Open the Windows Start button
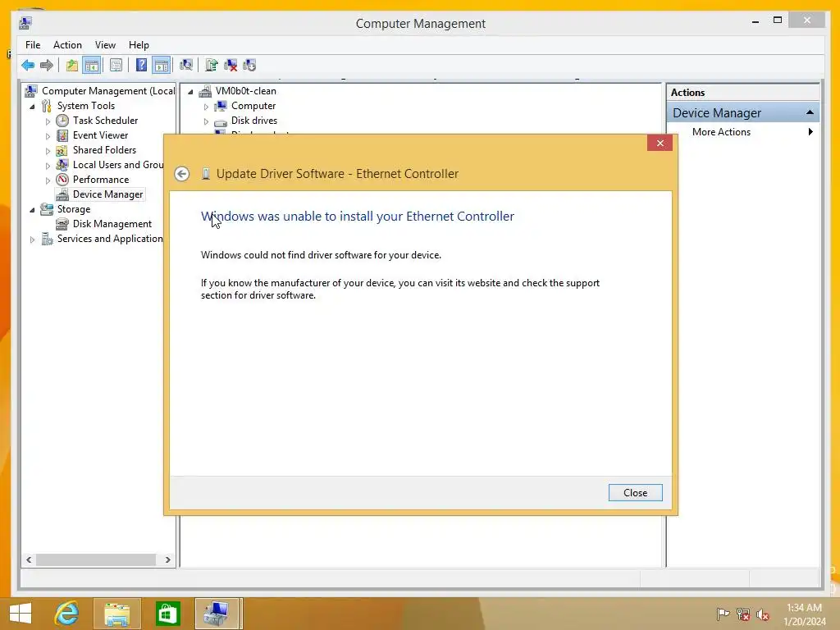This screenshot has width=840, height=630. [21, 614]
